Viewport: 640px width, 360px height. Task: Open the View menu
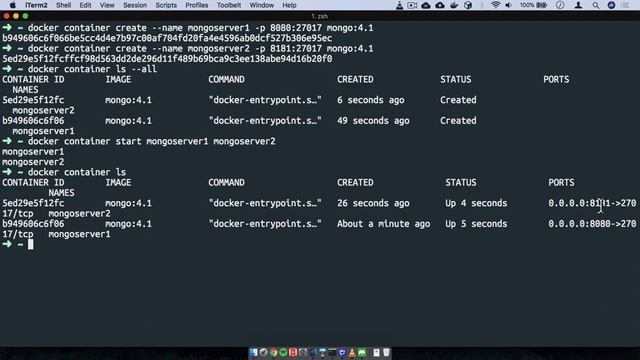pyautogui.click(x=107, y=5)
